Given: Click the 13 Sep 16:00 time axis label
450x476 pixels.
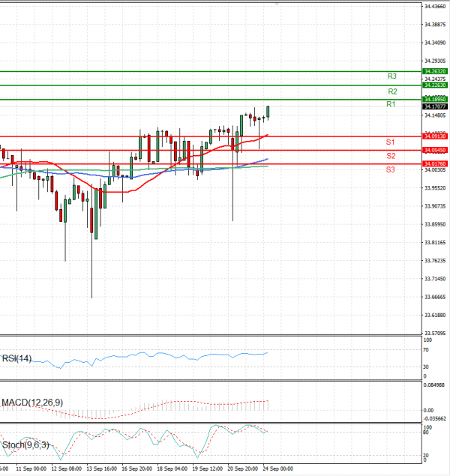Looking at the screenshot, I should (x=103, y=469).
